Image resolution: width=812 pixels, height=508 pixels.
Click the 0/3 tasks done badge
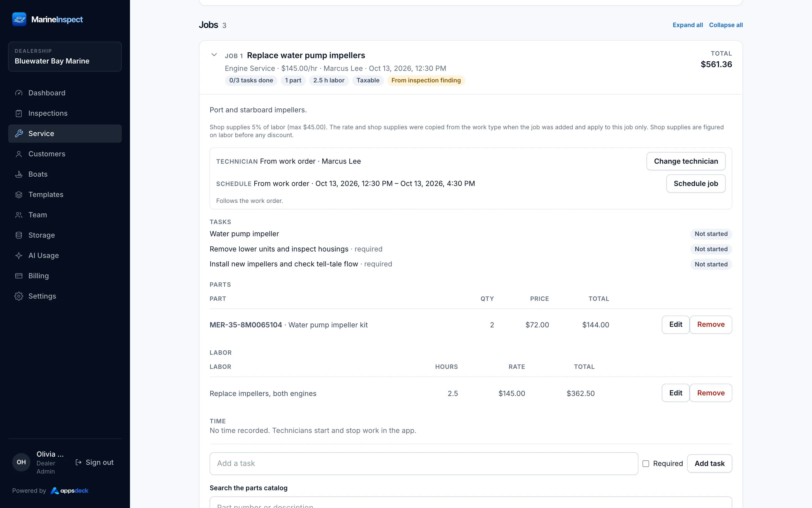point(251,80)
